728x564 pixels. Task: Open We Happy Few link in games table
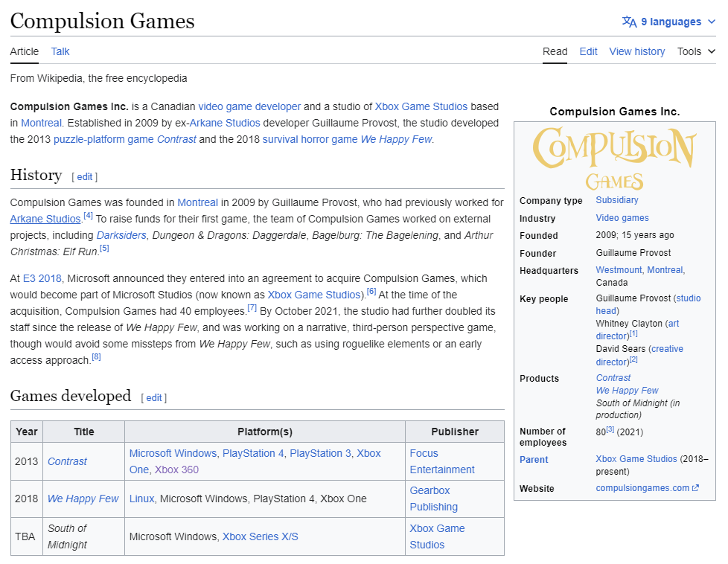[83, 499]
